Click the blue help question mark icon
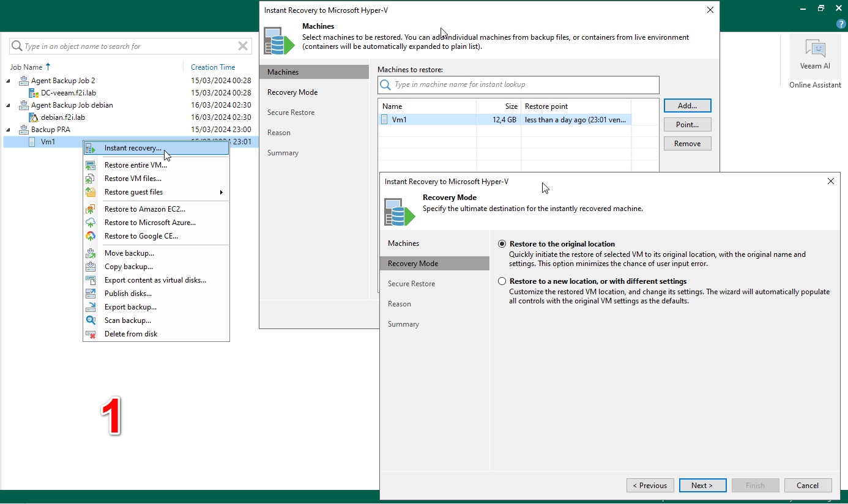 pos(841,24)
